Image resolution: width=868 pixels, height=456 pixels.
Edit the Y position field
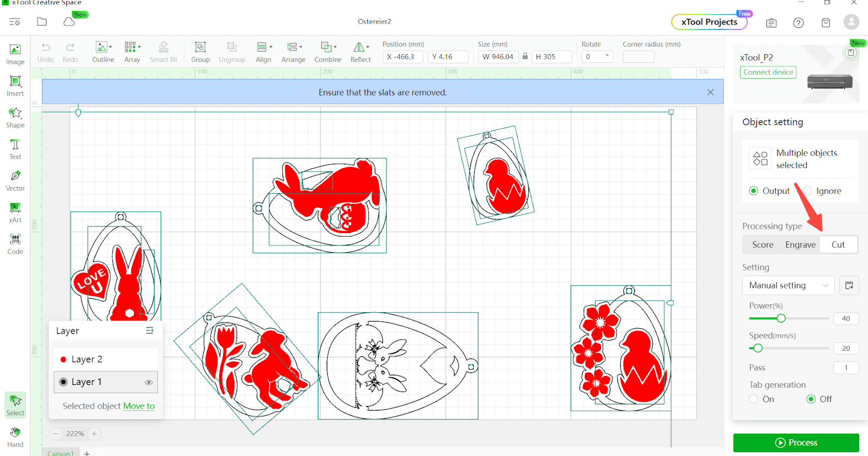(x=448, y=56)
